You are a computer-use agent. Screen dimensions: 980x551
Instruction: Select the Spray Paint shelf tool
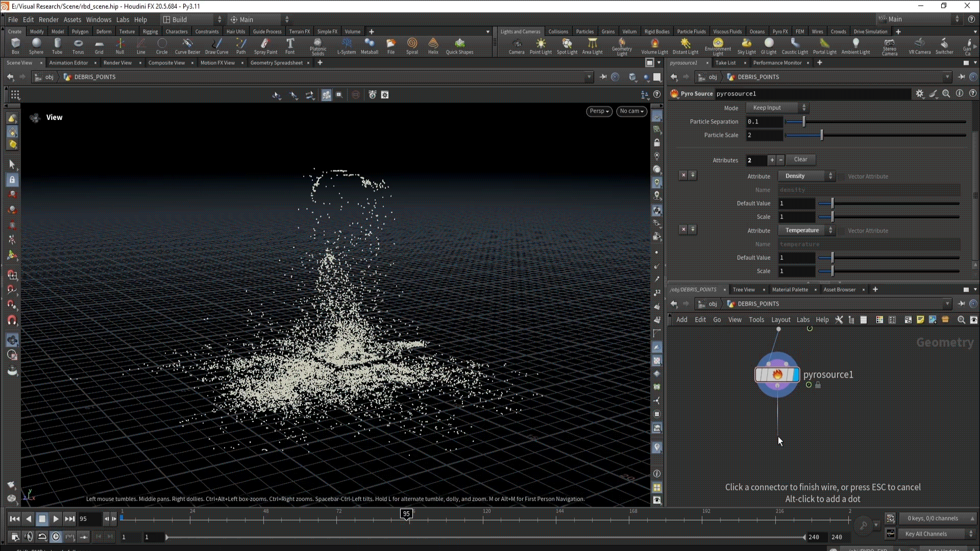(x=265, y=45)
